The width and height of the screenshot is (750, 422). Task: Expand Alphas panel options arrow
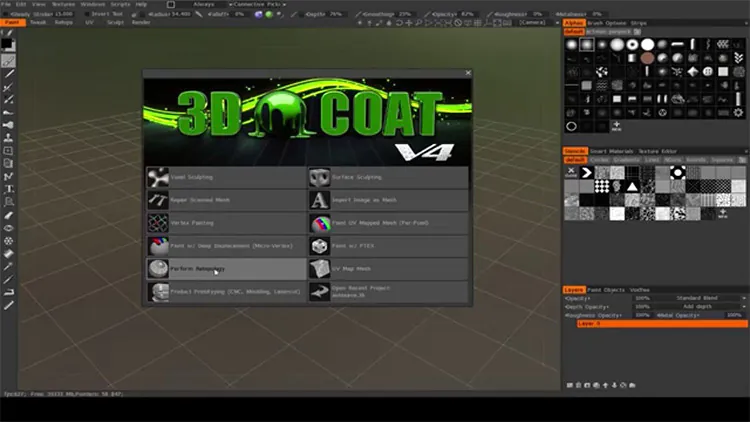[x=747, y=23]
